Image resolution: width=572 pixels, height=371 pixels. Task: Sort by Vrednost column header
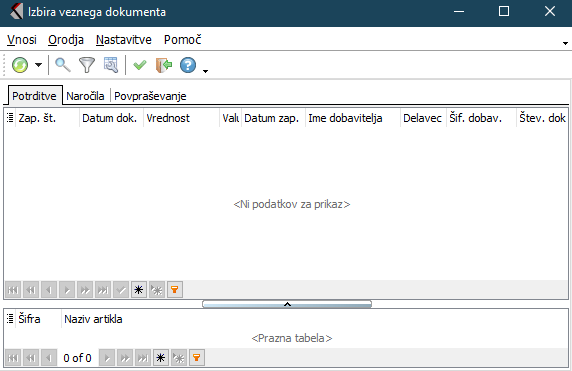pos(181,118)
